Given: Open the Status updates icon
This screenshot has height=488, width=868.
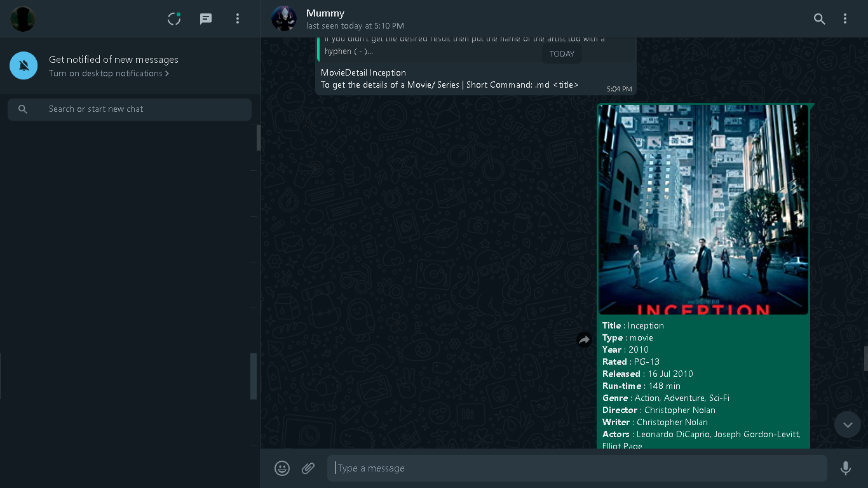Looking at the screenshot, I should coord(174,19).
